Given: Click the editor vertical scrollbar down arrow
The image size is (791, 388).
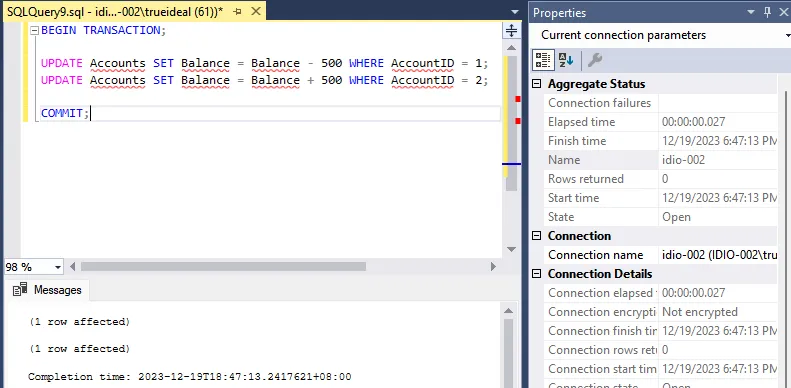Looking at the screenshot, I should tap(511, 249).
